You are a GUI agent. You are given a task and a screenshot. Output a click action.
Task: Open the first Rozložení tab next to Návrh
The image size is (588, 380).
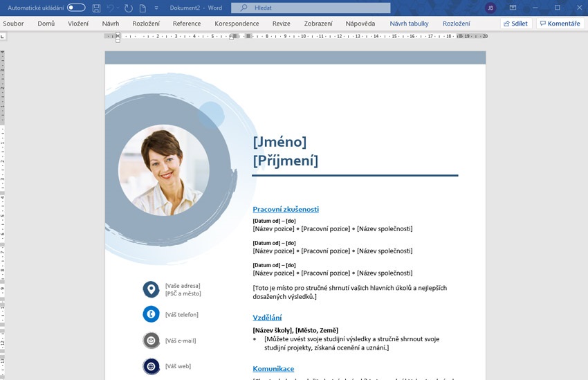pos(146,24)
